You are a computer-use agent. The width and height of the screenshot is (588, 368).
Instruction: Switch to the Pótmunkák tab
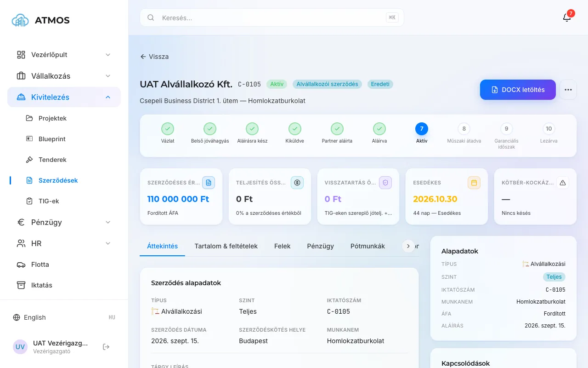tap(367, 246)
